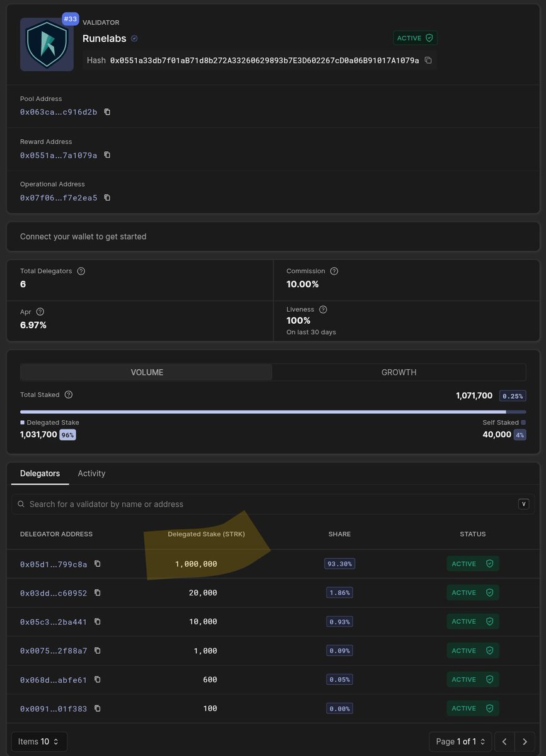Click the #33 rank badge
The height and width of the screenshot is (756, 546).
tap(70, 19)
